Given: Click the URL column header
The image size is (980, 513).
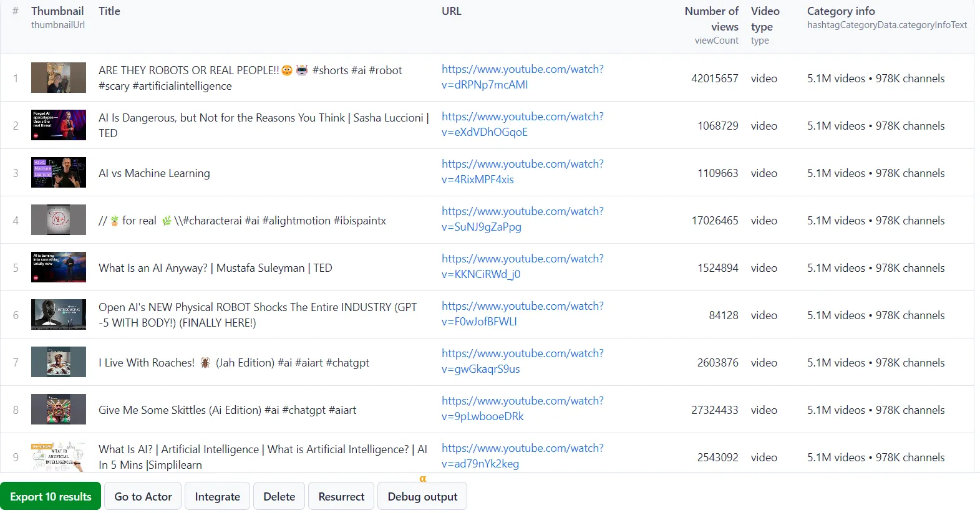Looking at the screenshot, I should tap(452, 11).
